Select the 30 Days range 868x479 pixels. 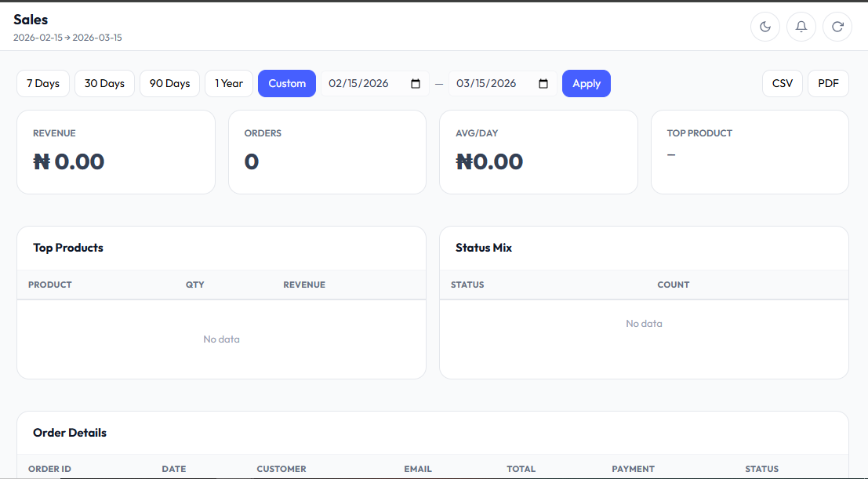104,84
